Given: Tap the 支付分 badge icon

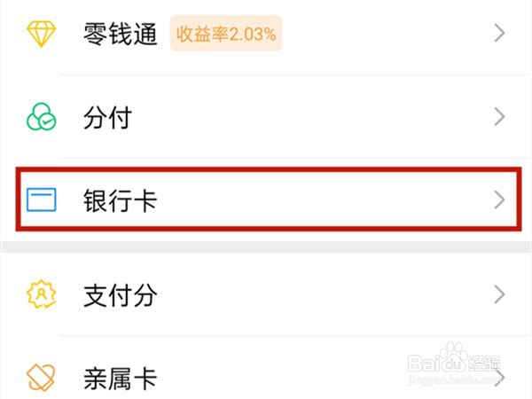Looking at the screenshot, I should click(42, 293).
